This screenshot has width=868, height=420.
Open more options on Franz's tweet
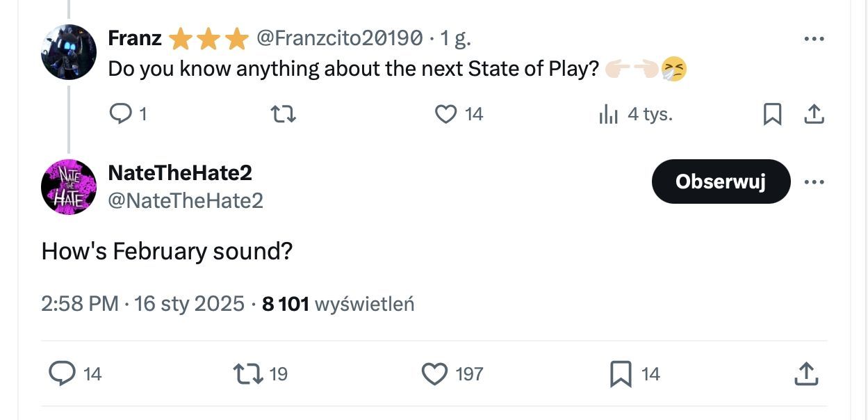[x=814, y=39]
